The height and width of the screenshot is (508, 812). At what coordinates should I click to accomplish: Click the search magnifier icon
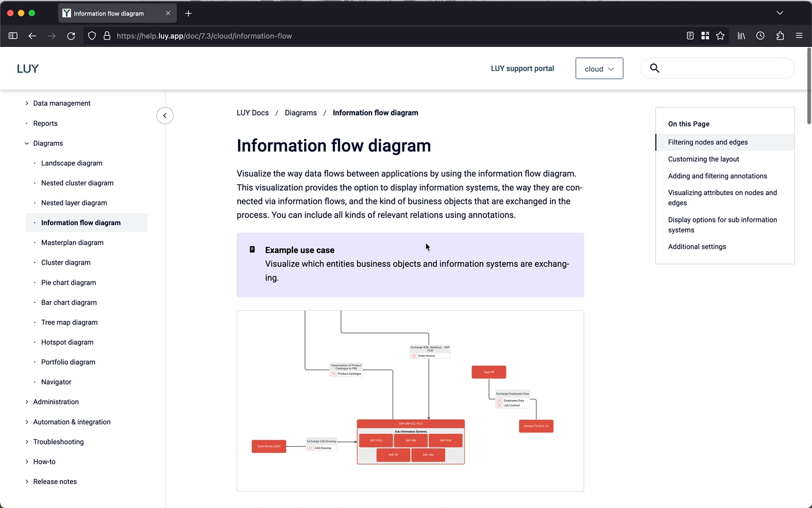(655, 68)
